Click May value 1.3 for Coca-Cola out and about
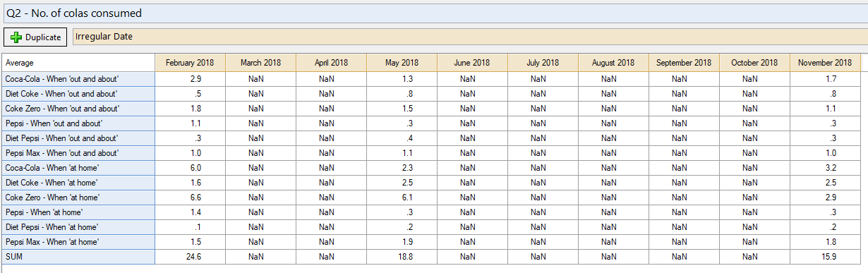Screen dimensions: 868x273 pos(402,79)
